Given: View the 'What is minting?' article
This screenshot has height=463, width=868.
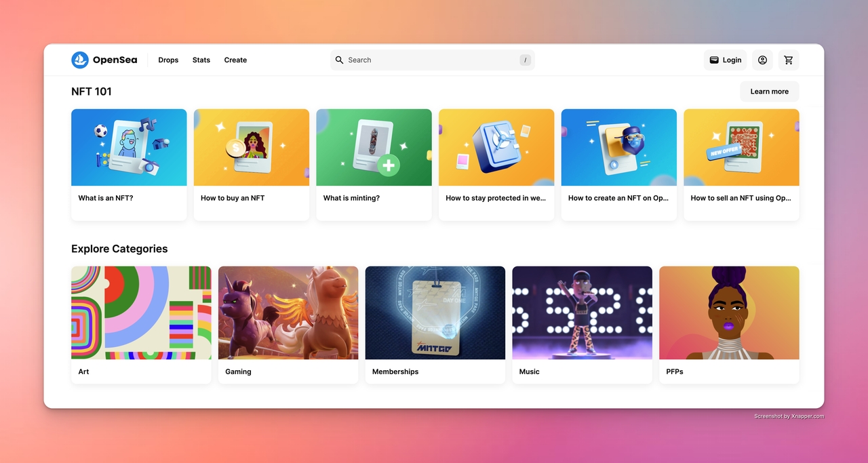Looking at the screenshot, I should [x=374, y=164].
